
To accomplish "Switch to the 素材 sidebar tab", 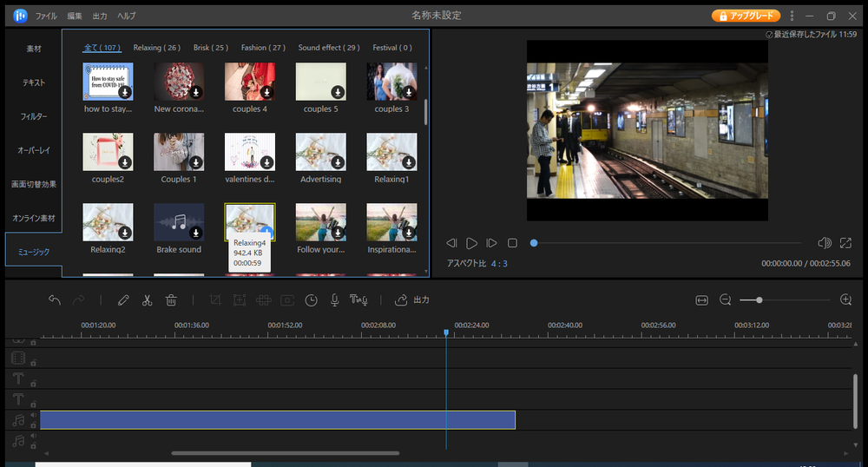I will pyautogui.click(x=34, y=49).
